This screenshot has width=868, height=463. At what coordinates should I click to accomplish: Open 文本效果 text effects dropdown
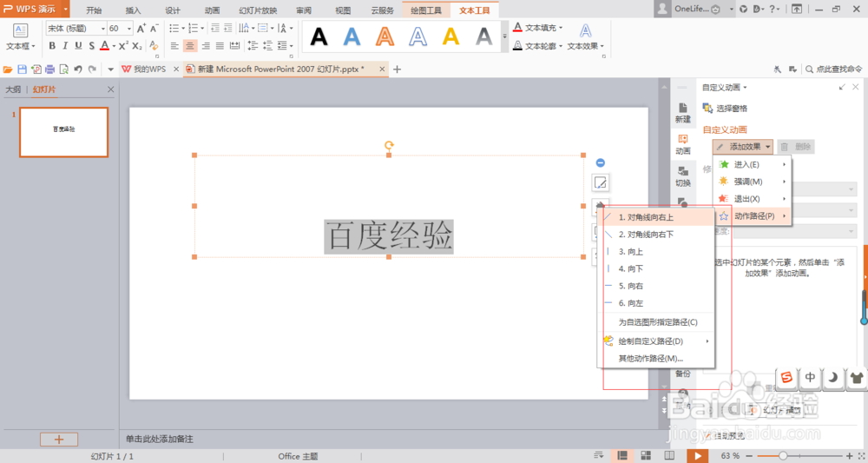(x=585, y=37)
